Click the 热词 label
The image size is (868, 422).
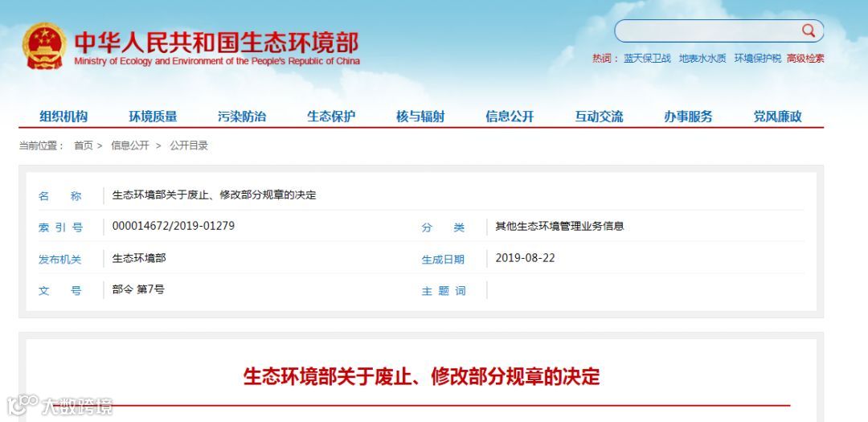606,59
